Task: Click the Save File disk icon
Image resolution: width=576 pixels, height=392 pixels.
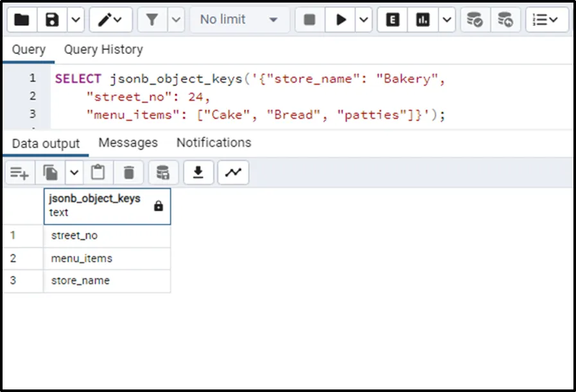Action: pos(53,20)
